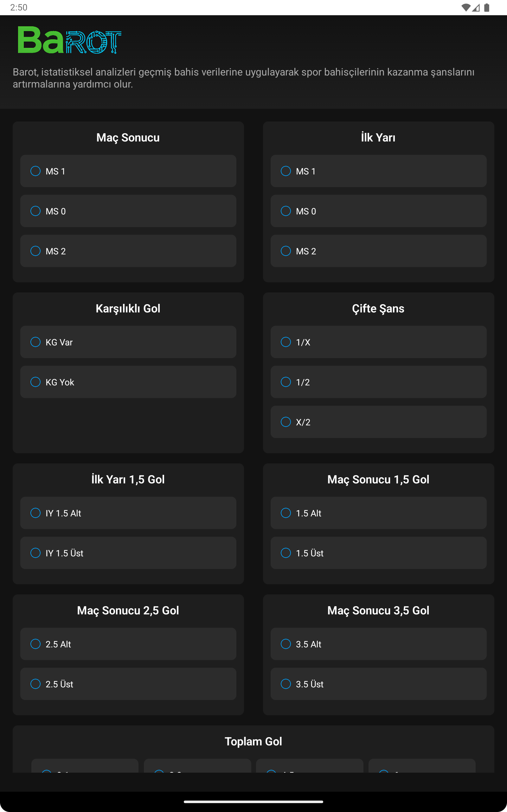Select MS 1 under Maç Sonucu
The image size is (507, 812).
click(35, 171)
